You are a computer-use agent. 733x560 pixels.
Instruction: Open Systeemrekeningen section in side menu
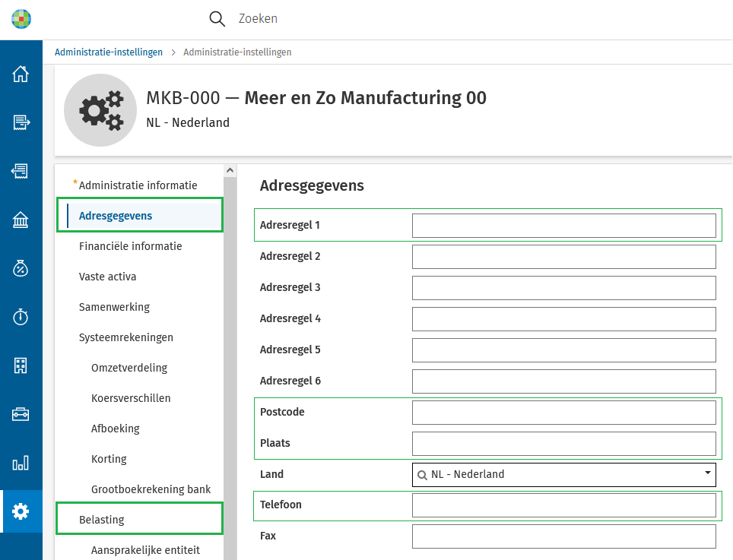(125, 337)
